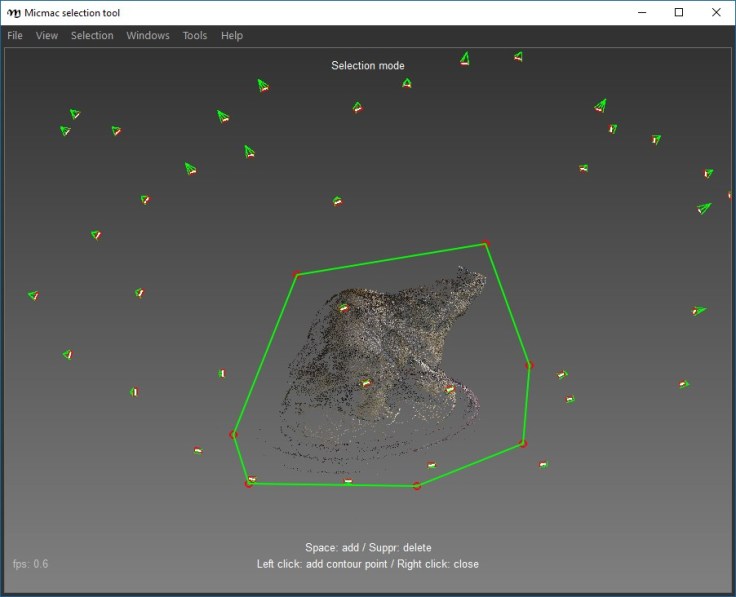
Task: Click camera marker at point cloud's upper-left area
Action: pyautogui.click(x=343, y=307)
